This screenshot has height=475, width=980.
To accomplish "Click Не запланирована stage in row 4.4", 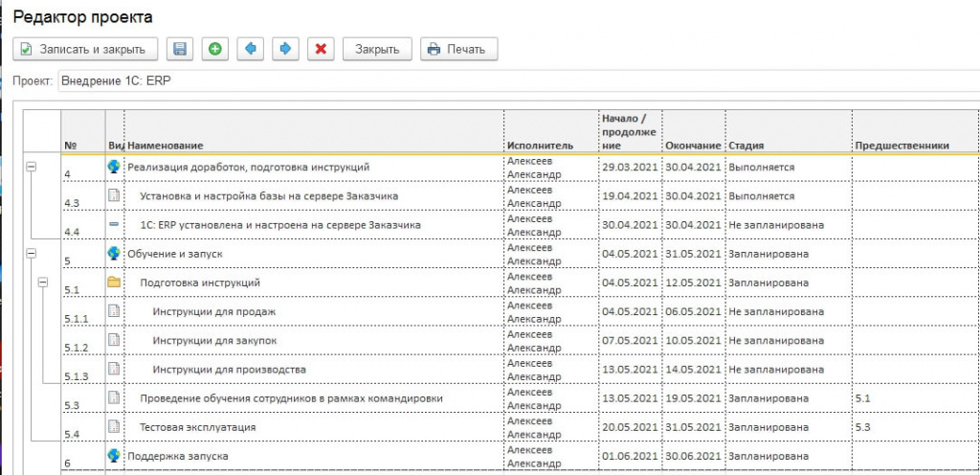I will tap(775, 224).
